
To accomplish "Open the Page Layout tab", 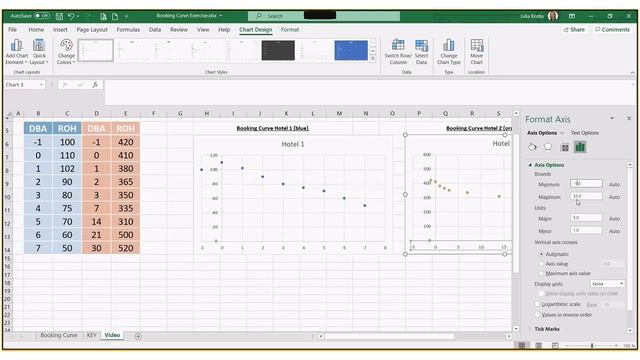I will click(92, 30).
